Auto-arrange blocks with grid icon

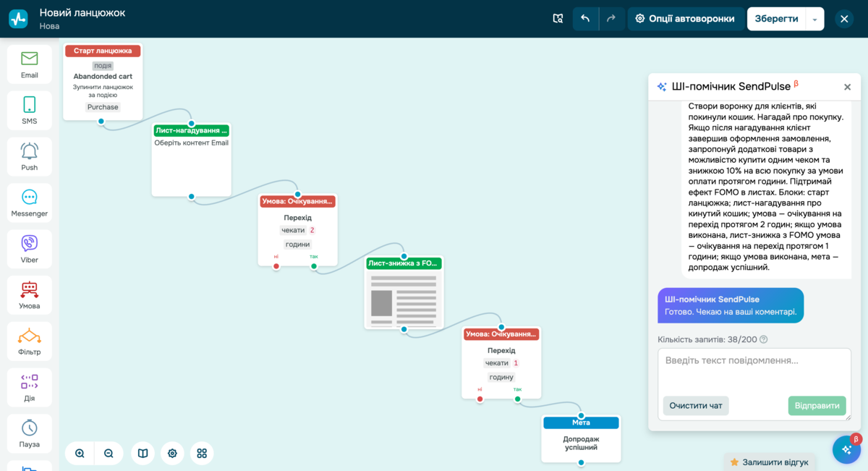[202, 454]
